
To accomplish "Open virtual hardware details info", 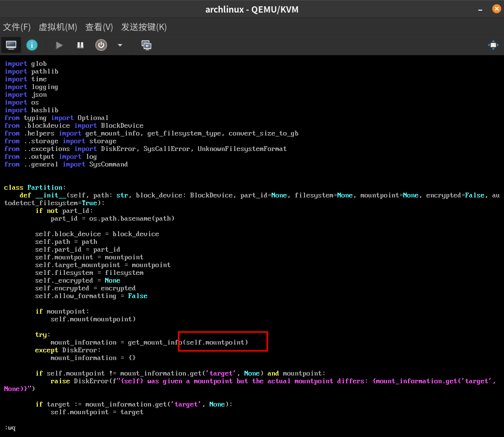I will 32,45.
